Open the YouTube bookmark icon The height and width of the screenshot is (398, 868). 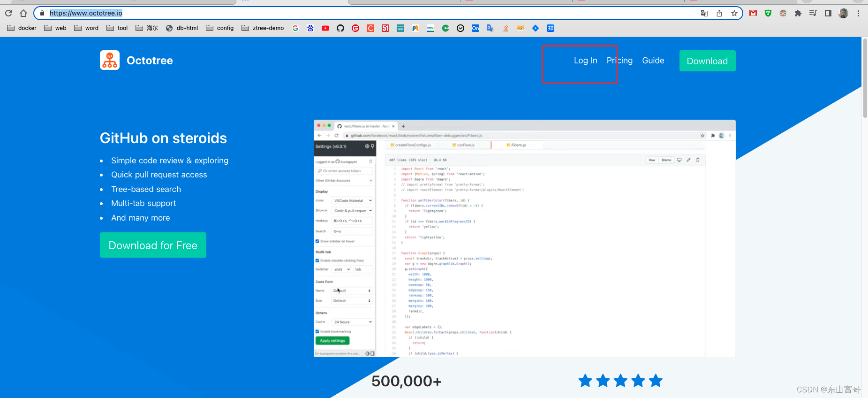[325, 28]
